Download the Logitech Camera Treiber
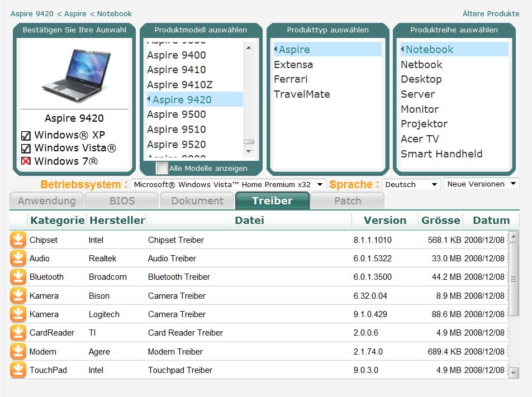 (x=18, y=314)
